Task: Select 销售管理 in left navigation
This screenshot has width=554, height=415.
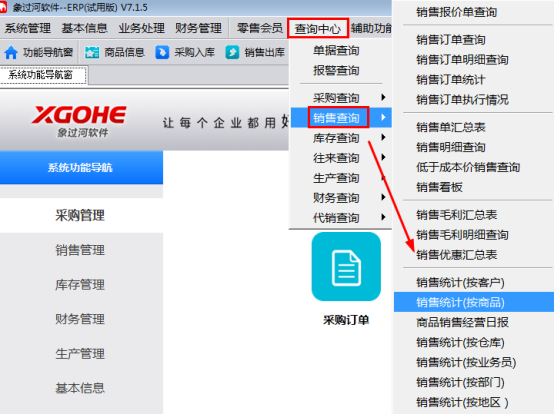Action: pyautogui.click(x=80, y=250)
